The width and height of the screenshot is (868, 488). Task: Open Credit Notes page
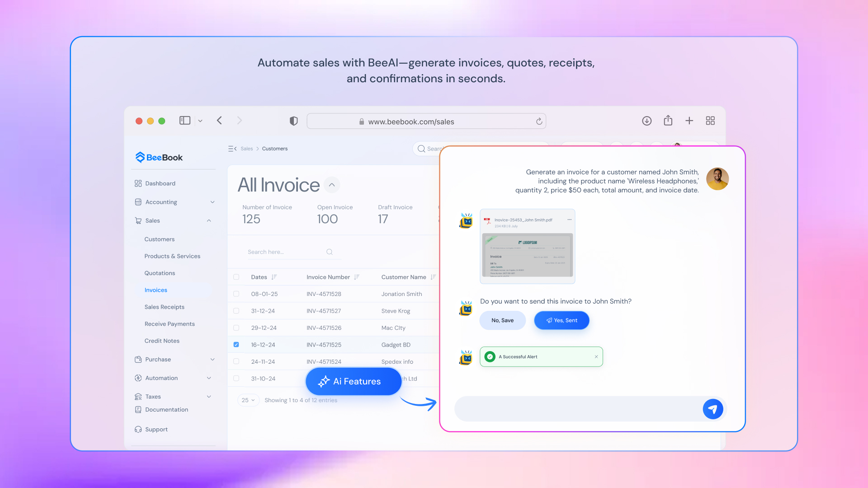pyautogui.click(x=162, y=341)
